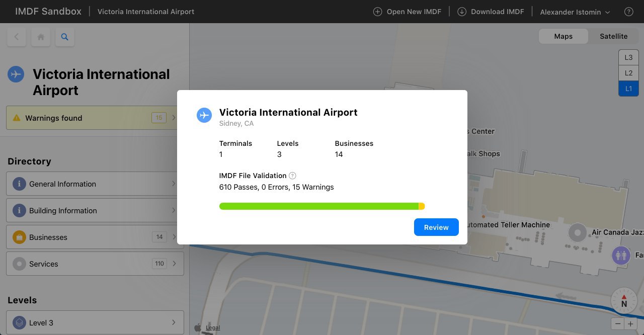Expand General Information chevron
Image resolution: width=644 pixels, height=335 pixels.
point(174,184)
